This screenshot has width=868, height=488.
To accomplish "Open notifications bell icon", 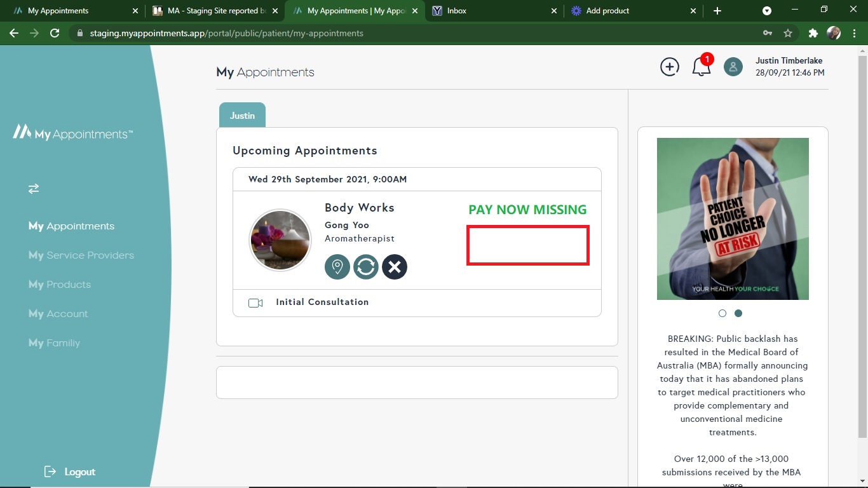I will click(701, 67).
